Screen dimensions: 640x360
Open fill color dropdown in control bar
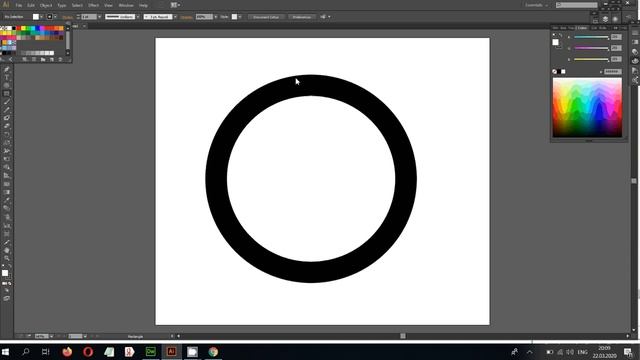tap(42, 17)
